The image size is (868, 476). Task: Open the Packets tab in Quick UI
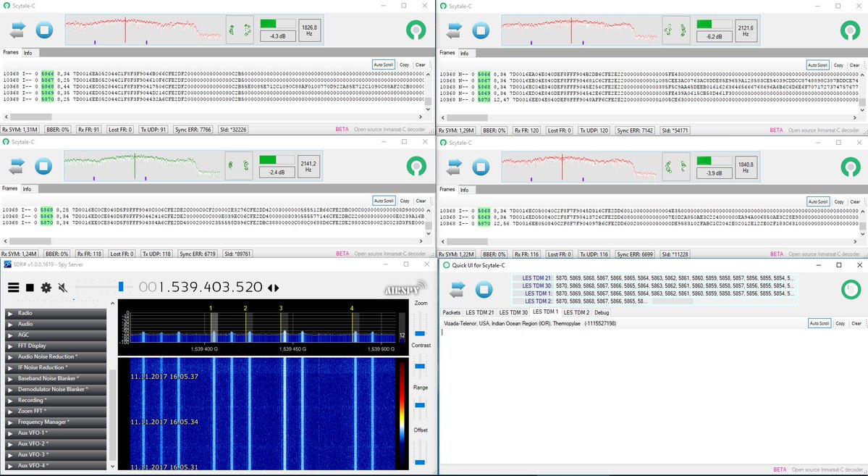click(451, 312)
